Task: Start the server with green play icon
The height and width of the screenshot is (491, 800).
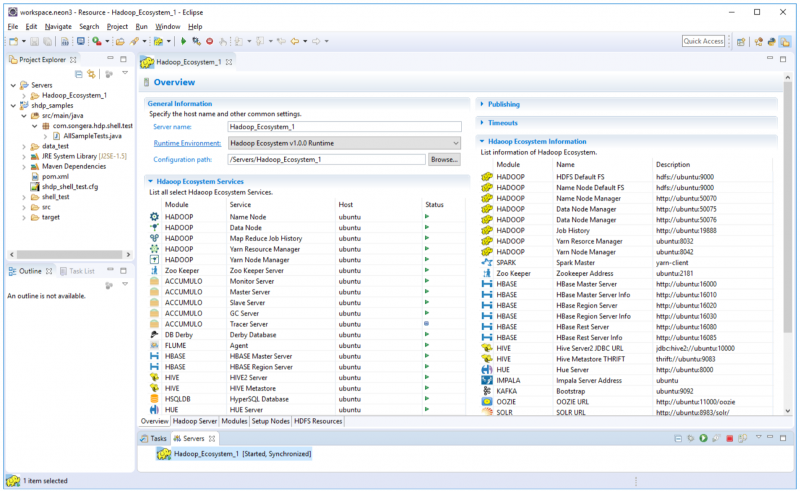Action: [x=704, y=438]
